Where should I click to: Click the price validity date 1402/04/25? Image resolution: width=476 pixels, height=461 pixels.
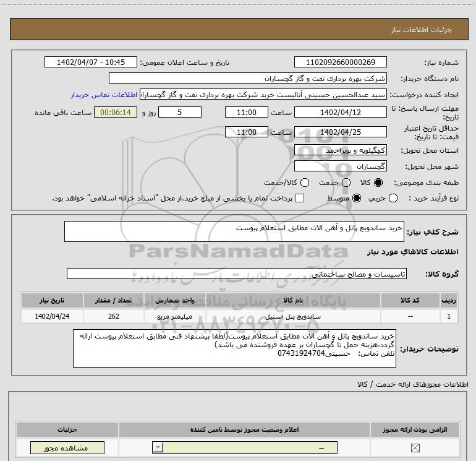click(x=340, y=132)
